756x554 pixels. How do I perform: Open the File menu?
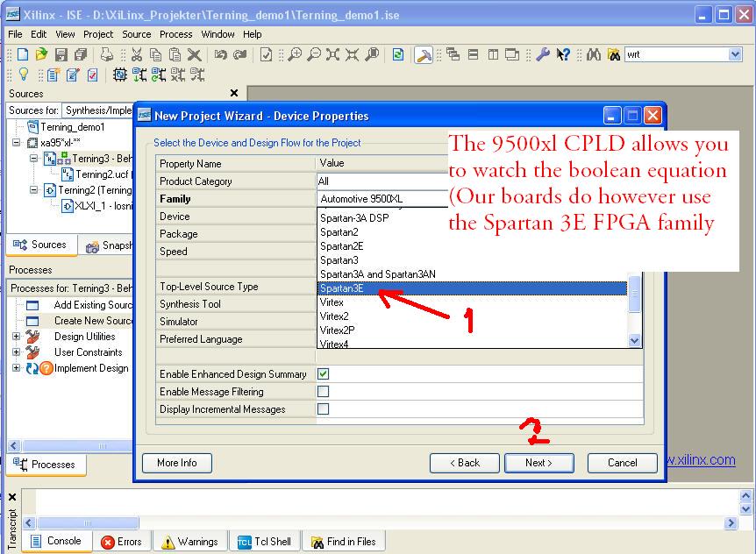[x=15, y=34]
